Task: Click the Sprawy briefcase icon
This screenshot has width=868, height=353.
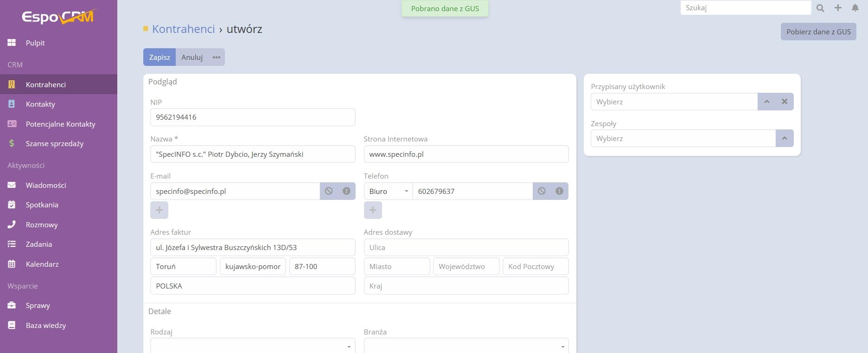Action: pos(12,305)
